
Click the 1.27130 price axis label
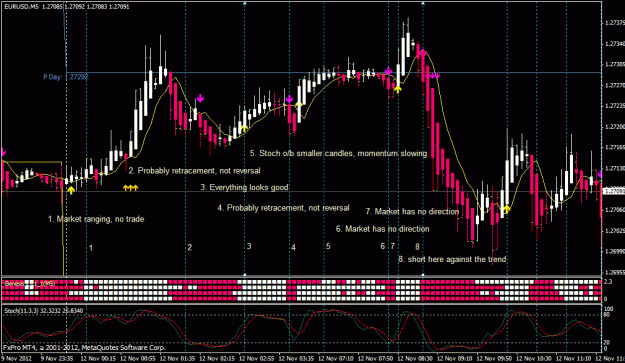(x=614, y=168)
